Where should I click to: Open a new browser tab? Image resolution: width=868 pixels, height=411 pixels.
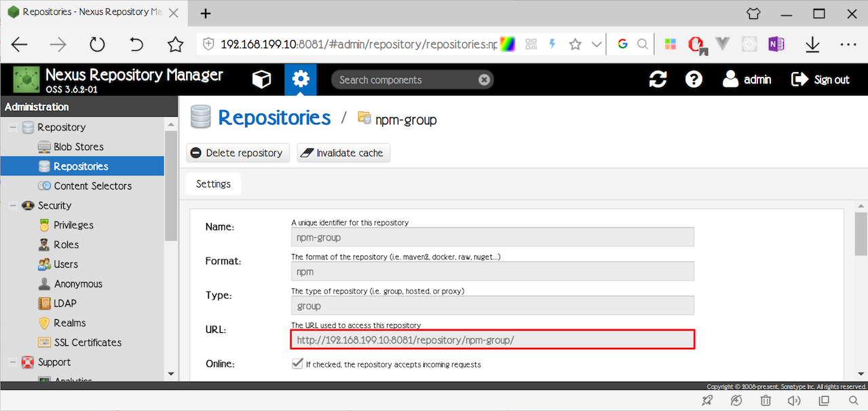[206, 13]
